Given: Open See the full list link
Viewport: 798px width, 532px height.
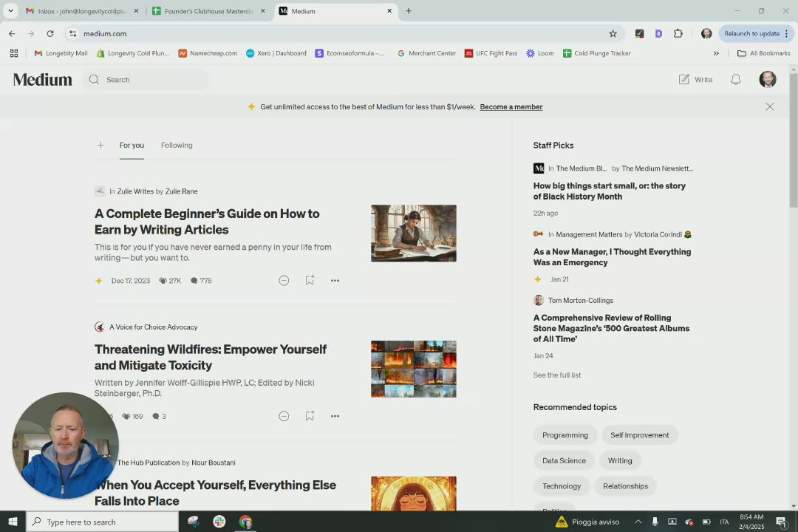Looking at the screenshot, I should tap(556, 375).
